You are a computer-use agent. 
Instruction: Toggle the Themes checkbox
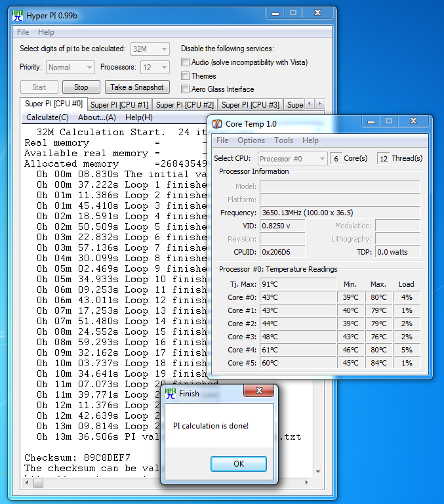pos(185,76)
